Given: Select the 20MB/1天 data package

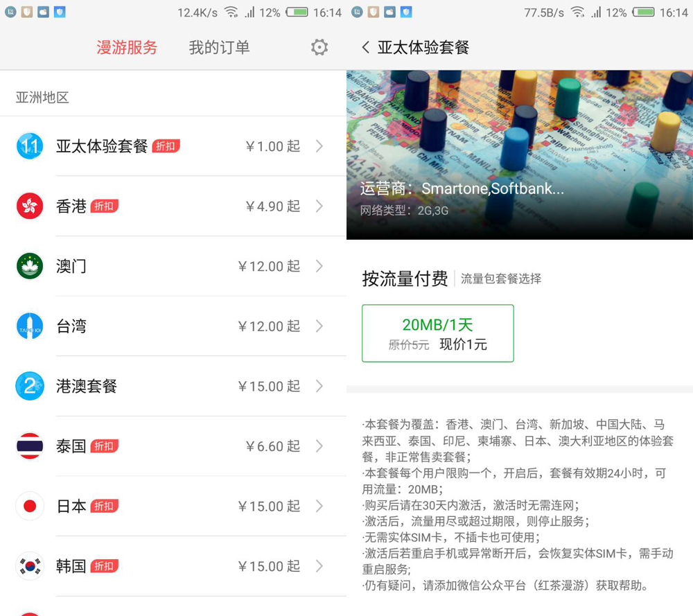Looking at the screenshot, I should [x=437, y=333].
